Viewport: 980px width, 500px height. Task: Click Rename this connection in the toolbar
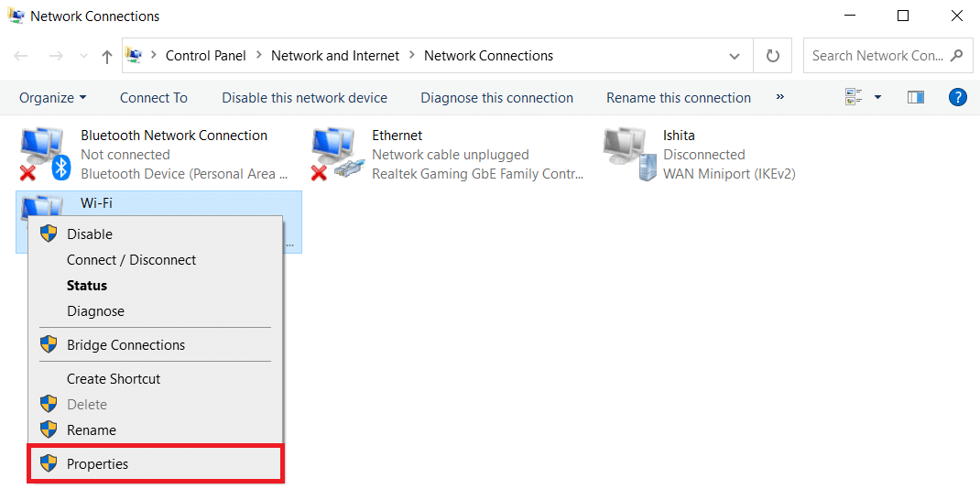[x=678, y=98]
